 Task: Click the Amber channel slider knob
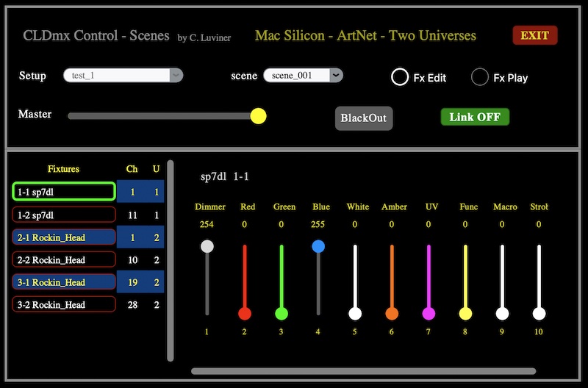pos(392,313)
